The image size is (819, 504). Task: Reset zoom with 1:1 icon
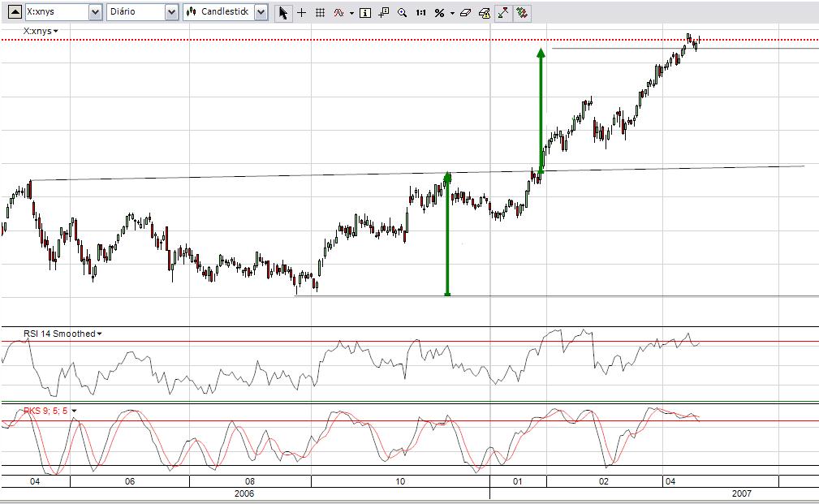[x=421, y=12]
